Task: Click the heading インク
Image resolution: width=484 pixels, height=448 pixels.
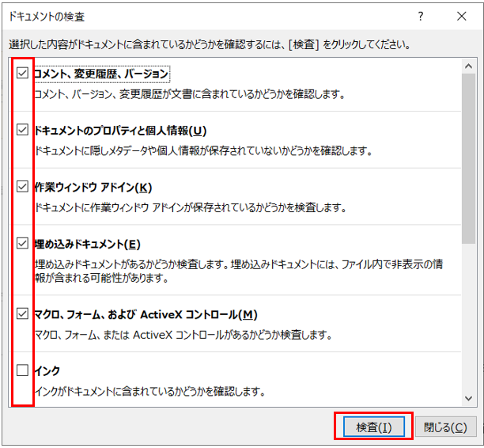Action: 47,370
